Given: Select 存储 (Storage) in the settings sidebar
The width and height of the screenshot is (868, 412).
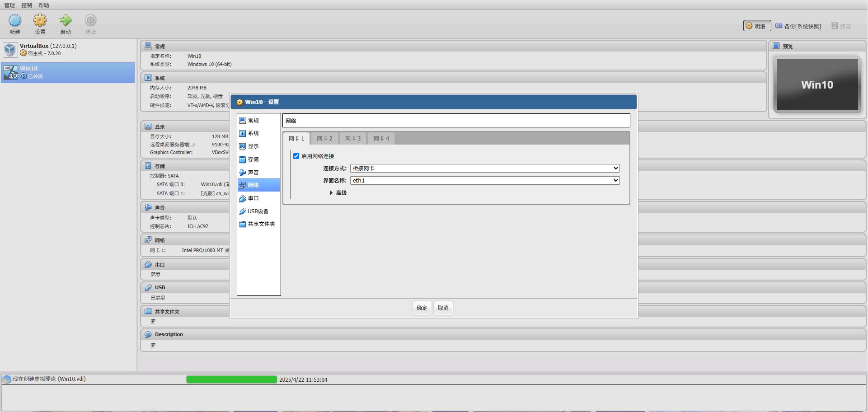Looking at the screenshot, I should point(253,159).
